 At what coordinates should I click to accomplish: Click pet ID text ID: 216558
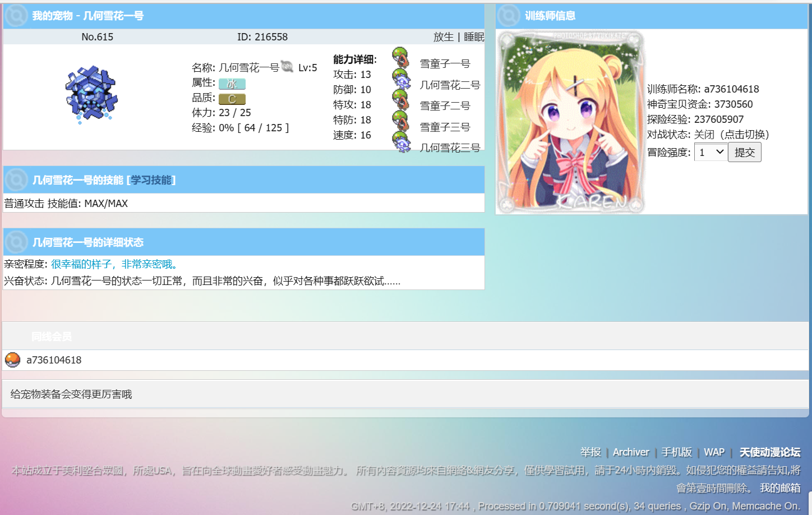pos(262,36)
